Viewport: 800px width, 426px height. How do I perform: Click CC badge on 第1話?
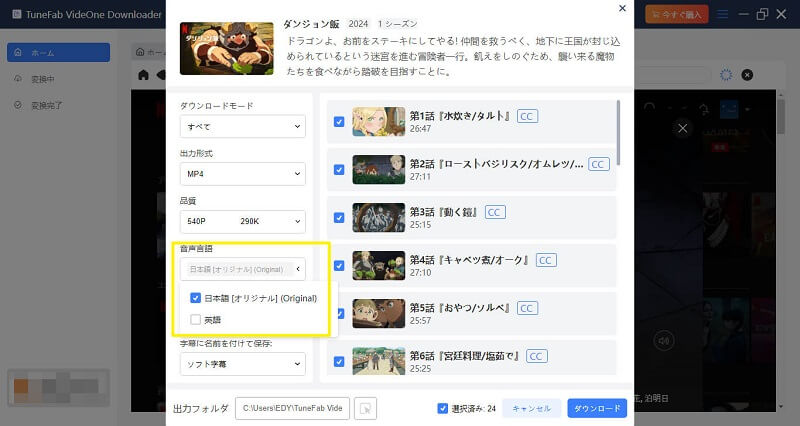click(x=527, y=116)
